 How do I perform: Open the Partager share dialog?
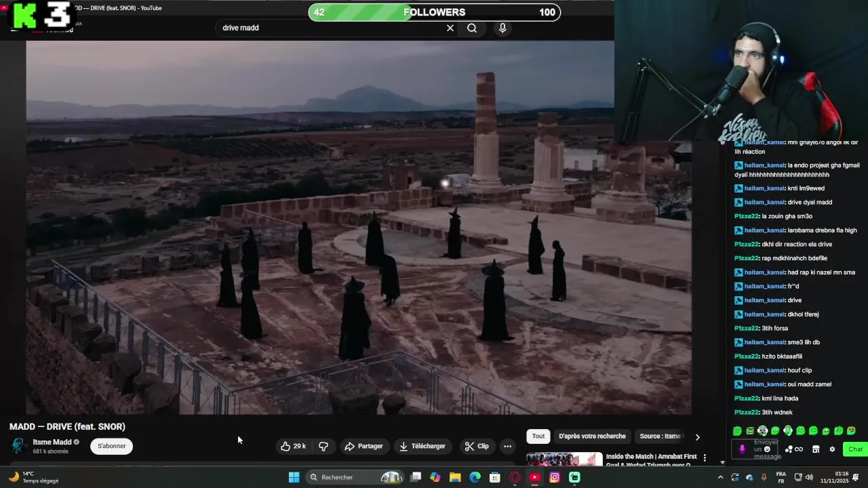(x=364, y=446)
